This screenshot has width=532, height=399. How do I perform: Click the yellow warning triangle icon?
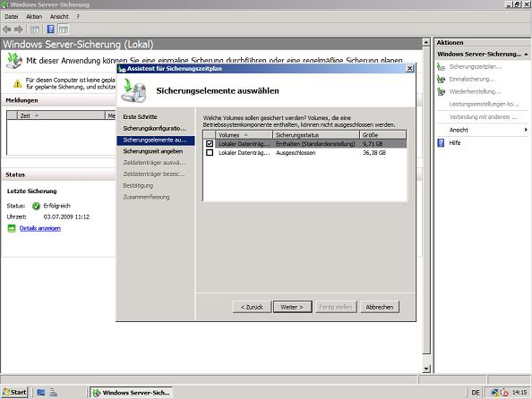click(x=17, y=83)
